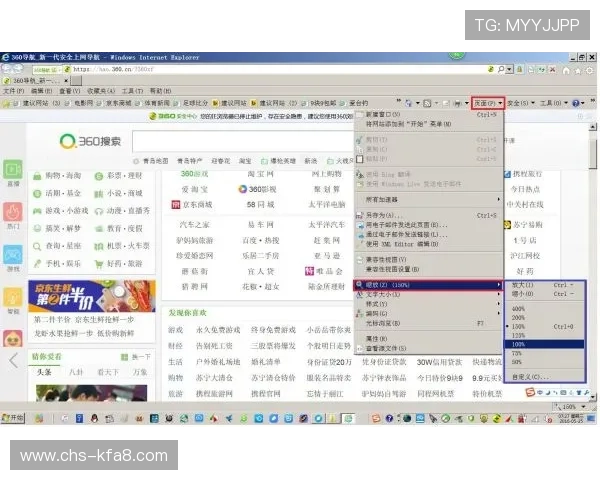Screen dimensions: 600x480
Task: Select 光标浏览(B) caret browsing entry
Action: tap(428, 323)
